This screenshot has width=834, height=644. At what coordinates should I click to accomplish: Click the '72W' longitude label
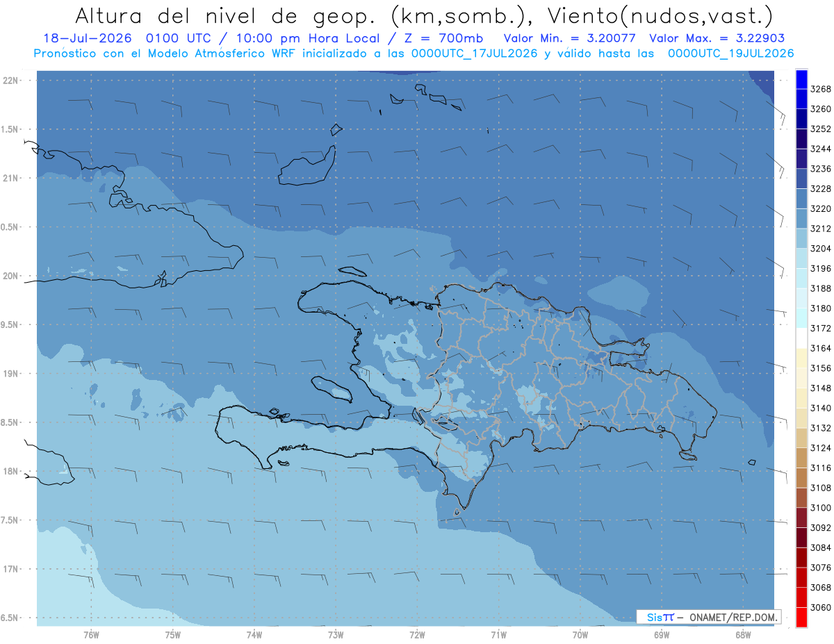417,634
